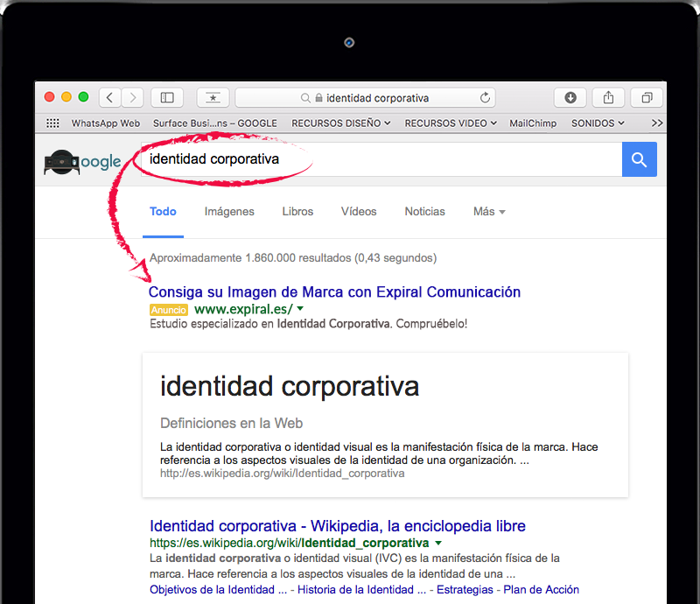Switch to the Libros tab

pyautogui.click(x=297, y=211)
